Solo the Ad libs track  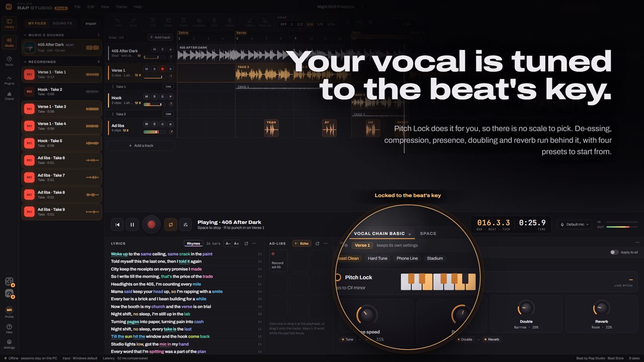[154, 124]
